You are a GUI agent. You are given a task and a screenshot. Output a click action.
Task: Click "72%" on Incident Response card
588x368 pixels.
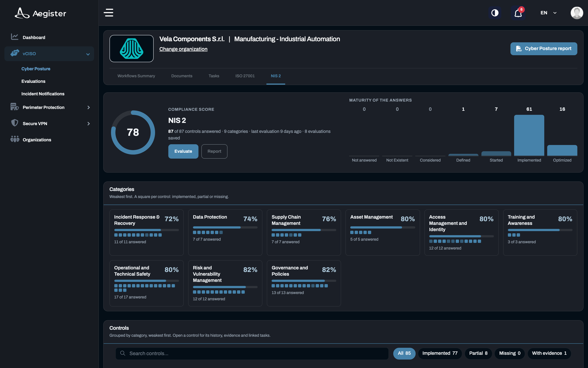tap(172, 219)
